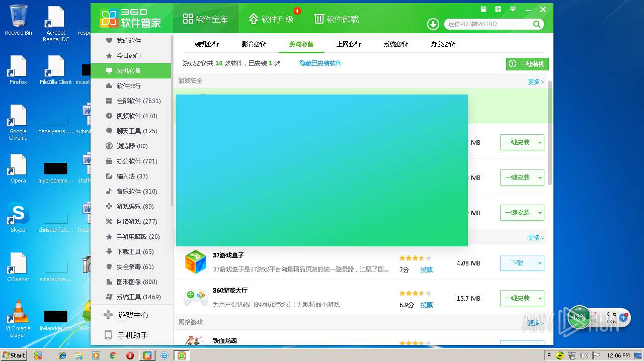Click the 下载 button for 37游戏盒子
The image size is (644, 362).
(518, 263)
